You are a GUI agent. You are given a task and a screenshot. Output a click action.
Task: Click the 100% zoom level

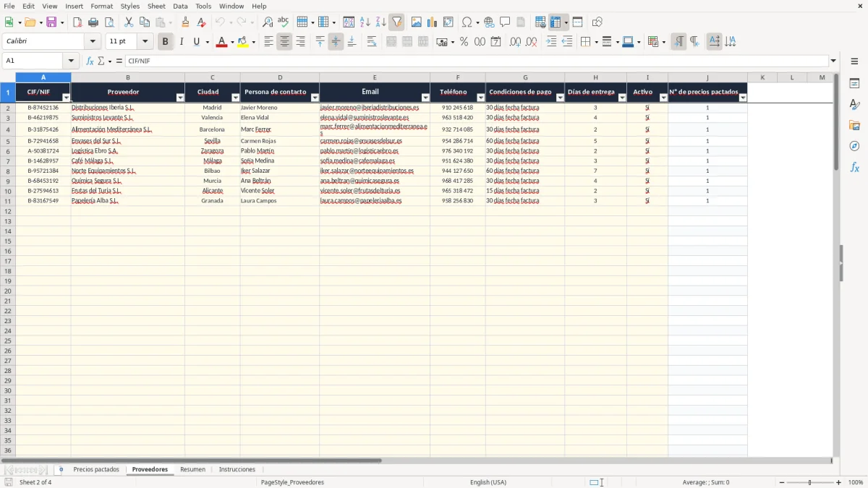856,482
